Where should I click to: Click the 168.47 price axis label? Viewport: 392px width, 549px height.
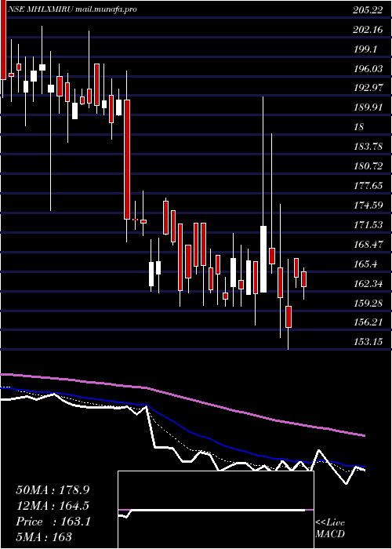(368, 245)
